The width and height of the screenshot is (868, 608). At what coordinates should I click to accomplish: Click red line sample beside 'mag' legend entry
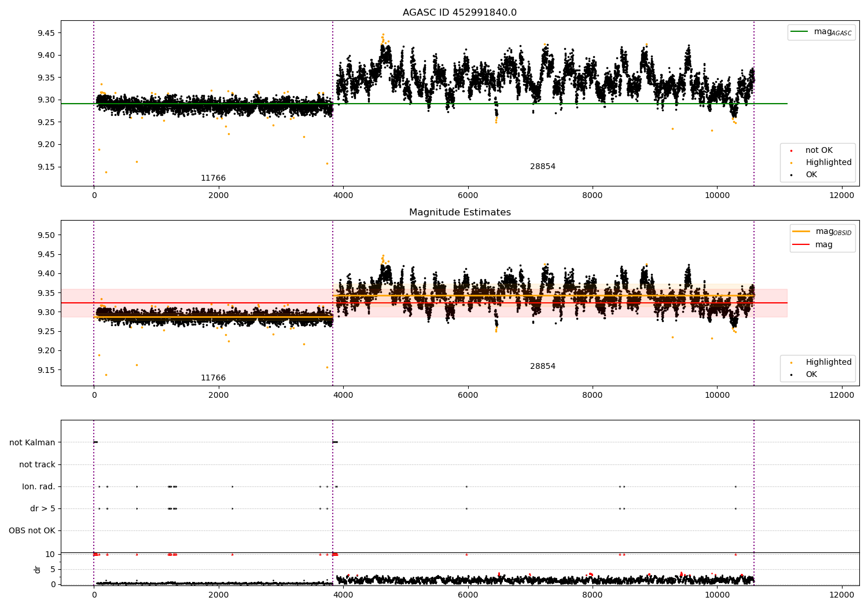(801, 245)
